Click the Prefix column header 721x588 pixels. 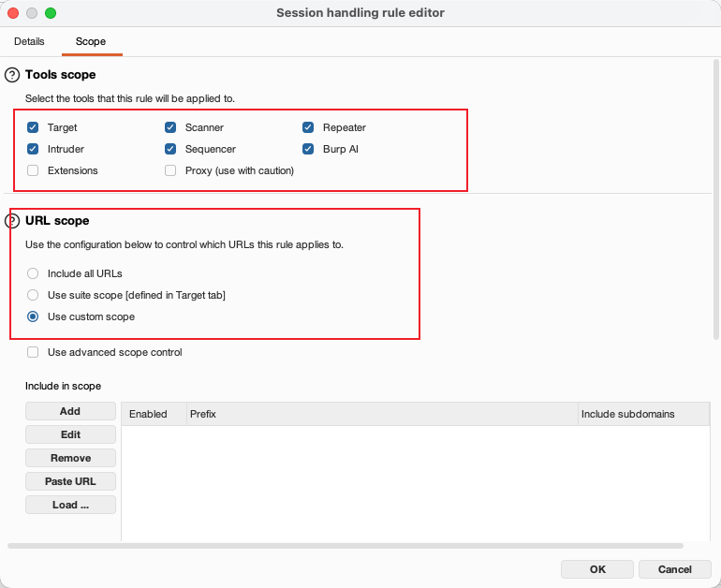382,414
